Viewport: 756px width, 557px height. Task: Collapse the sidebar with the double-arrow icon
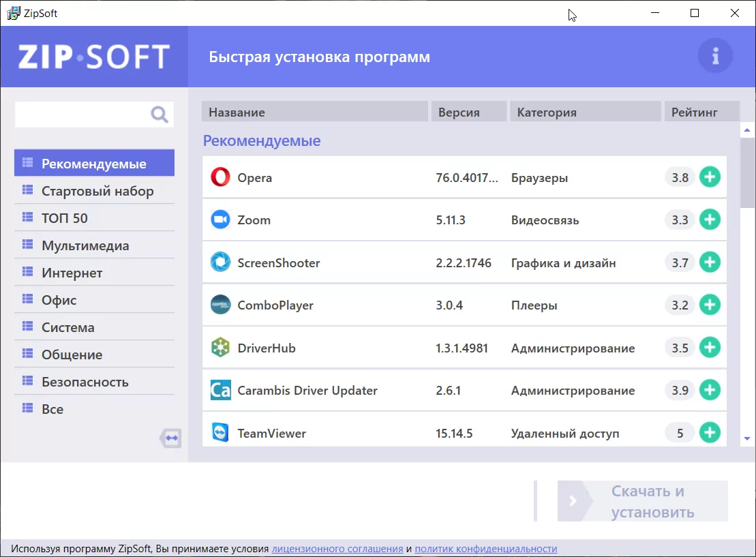pyautogui.click(x=170, y=438)
